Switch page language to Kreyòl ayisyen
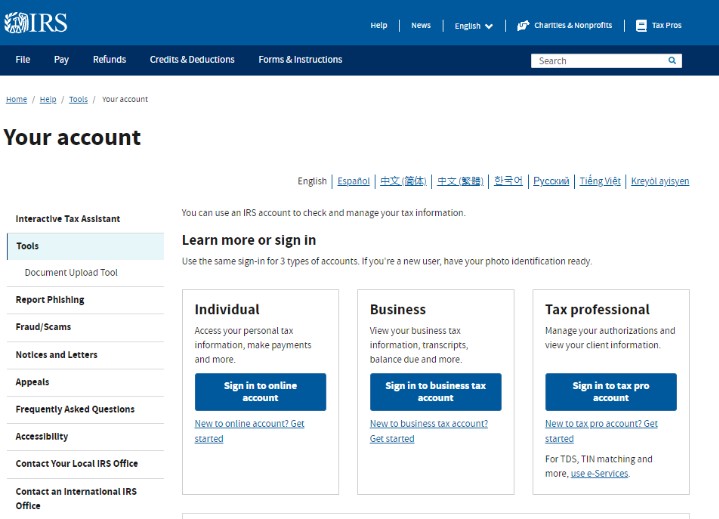The width and height of the screenshot is (719, 519). [660, 181]
